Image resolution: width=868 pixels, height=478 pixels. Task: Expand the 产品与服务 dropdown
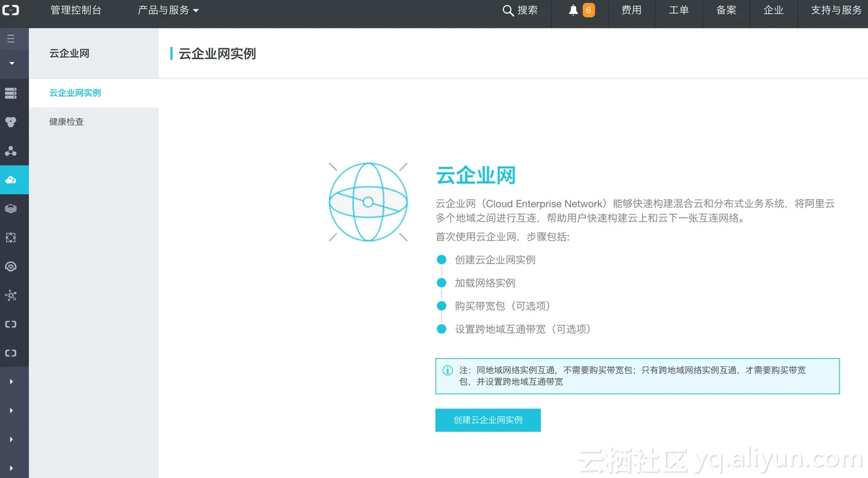[169, 11]
